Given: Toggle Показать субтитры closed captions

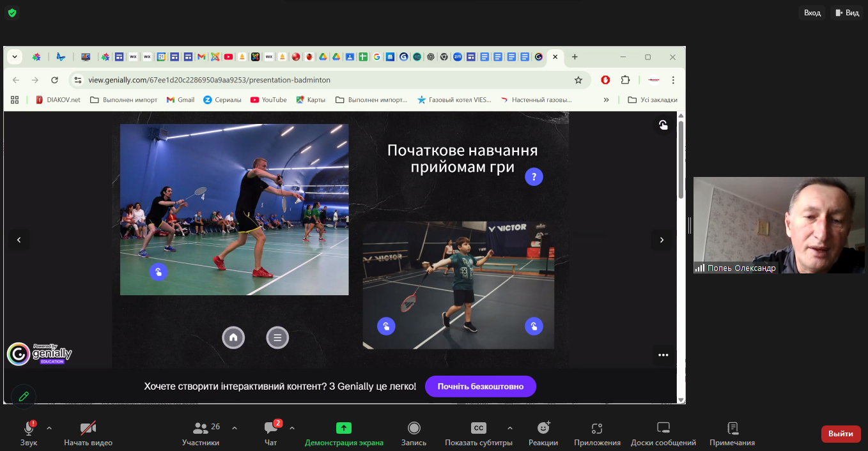Looking at the screenshot, I should (479, 428).
